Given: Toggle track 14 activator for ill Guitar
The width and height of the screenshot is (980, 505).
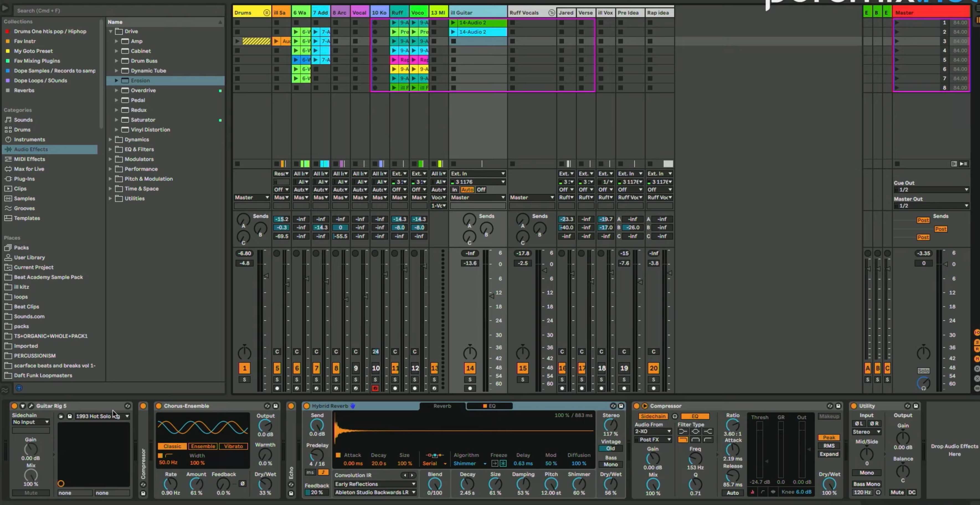Looking at the screenshot, I should tap(470, 368).
